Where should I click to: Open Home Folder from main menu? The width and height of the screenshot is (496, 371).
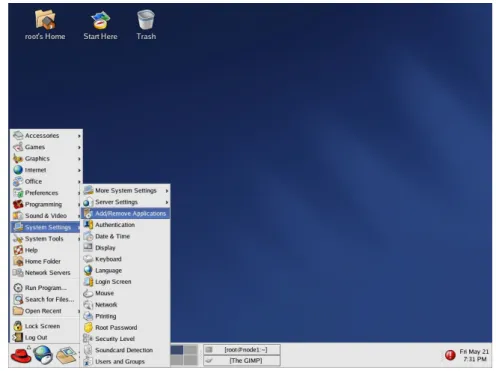(46, 261)
